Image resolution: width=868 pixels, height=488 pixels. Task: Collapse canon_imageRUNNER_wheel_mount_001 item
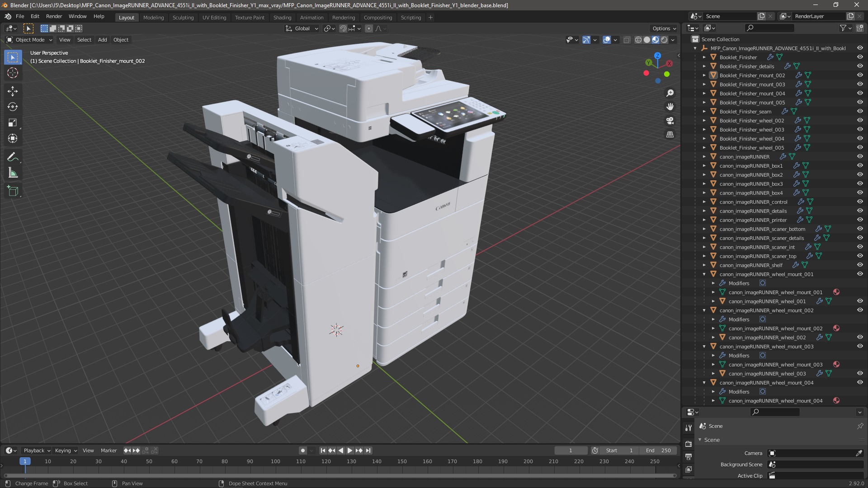point(704,274)
